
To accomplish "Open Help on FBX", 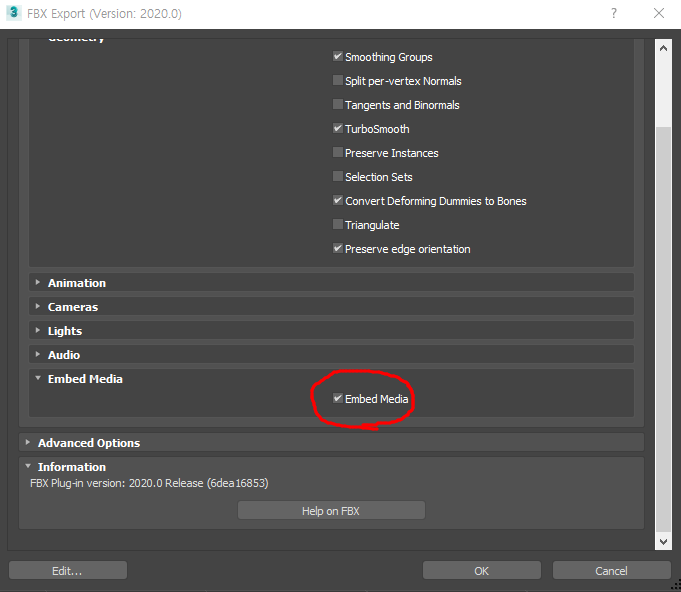I will 331,510.
